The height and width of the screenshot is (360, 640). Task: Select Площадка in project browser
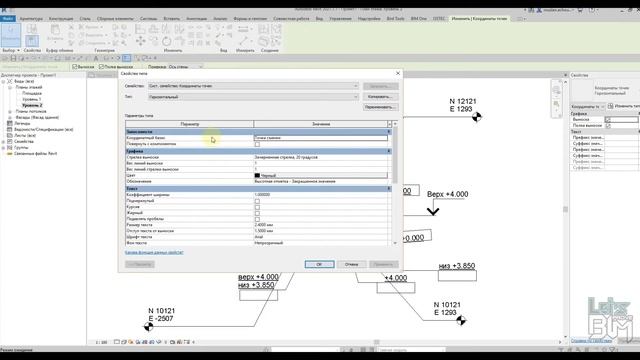[x=32, y=93]
